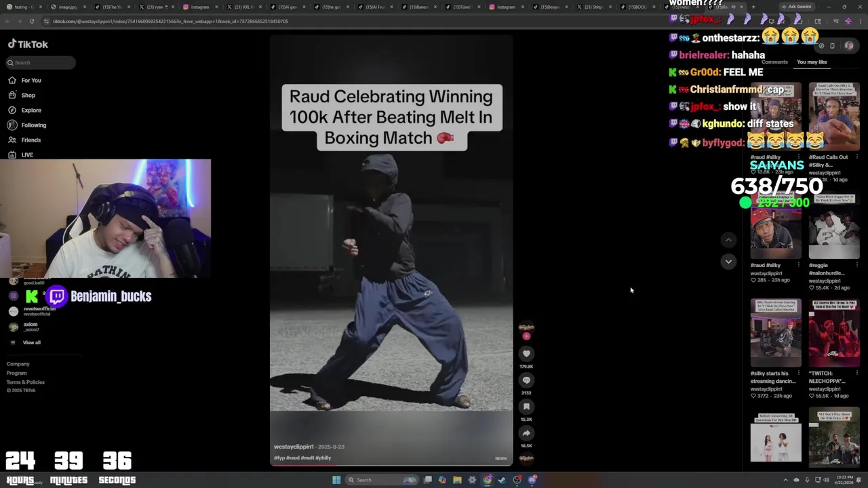Viewport: 868px width, 488px height.
Task: Open the Windows Start menu
Action: point(336,480)
